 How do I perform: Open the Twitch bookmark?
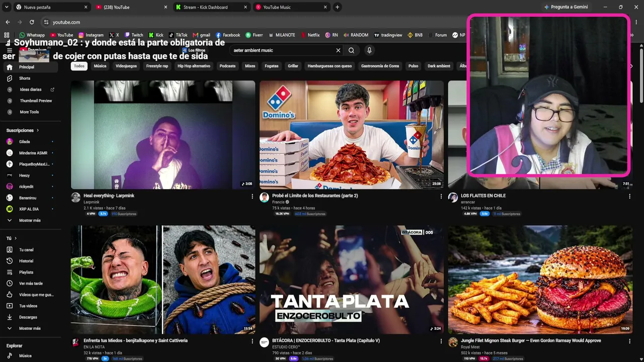[x=134, y=35]
